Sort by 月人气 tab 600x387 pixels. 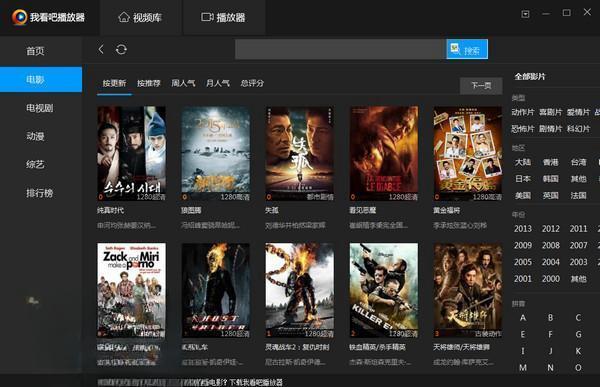218,83
